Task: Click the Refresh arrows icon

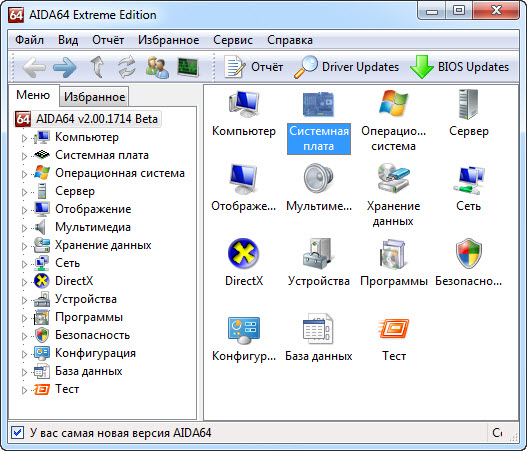Action: click(x=127, y=67)
